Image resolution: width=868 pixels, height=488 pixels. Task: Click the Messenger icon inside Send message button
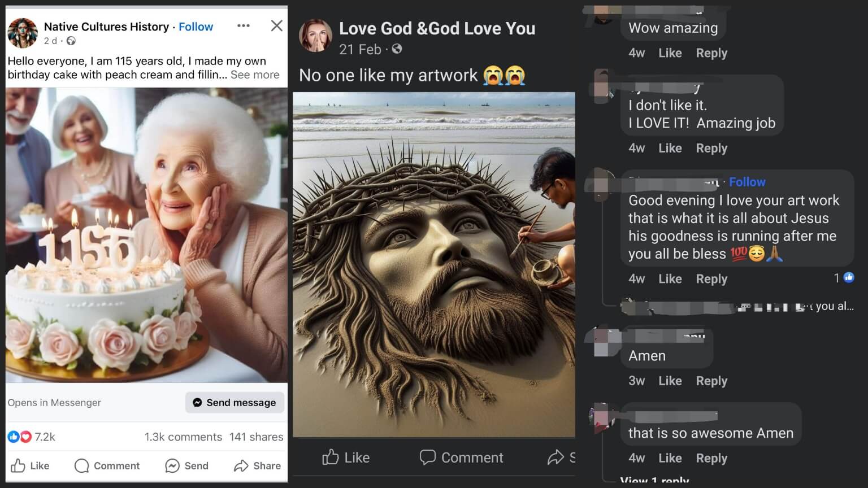[197, 402]
